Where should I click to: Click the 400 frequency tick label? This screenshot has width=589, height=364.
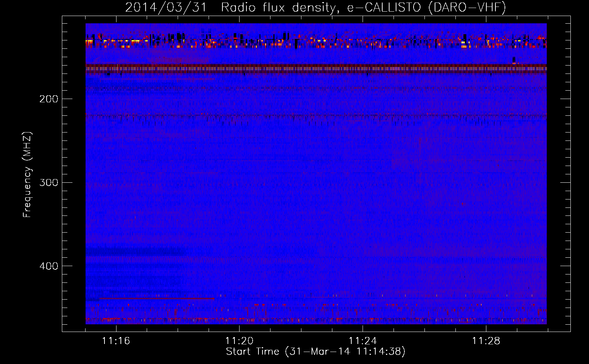click(49, 266)
